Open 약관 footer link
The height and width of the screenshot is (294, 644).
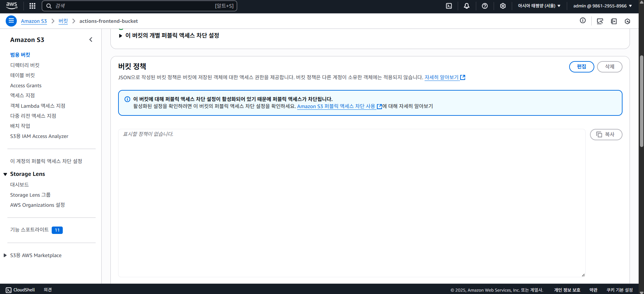pos(593,290)
